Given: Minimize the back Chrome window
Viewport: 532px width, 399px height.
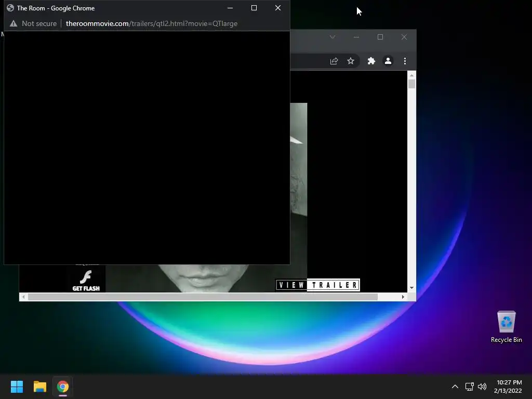Looking at the screenshot, I should tap(356, 37).
